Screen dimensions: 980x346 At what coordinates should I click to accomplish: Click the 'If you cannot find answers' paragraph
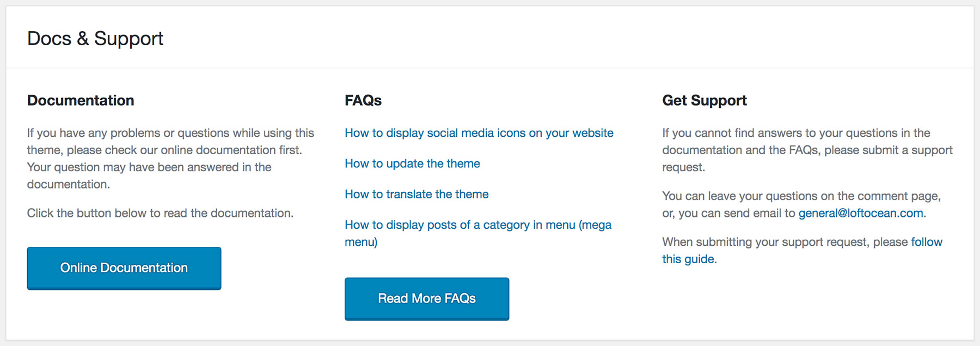(795, 133)
